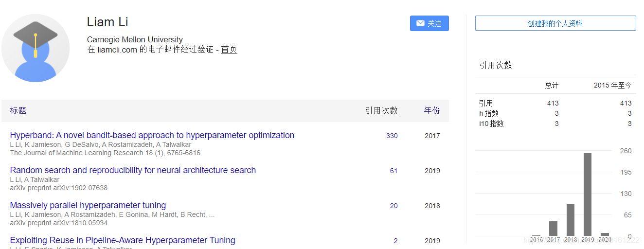Viewport: 644px width, 249px height.
Task: Click 引用 row label in stats
Action: click(486, 103)
